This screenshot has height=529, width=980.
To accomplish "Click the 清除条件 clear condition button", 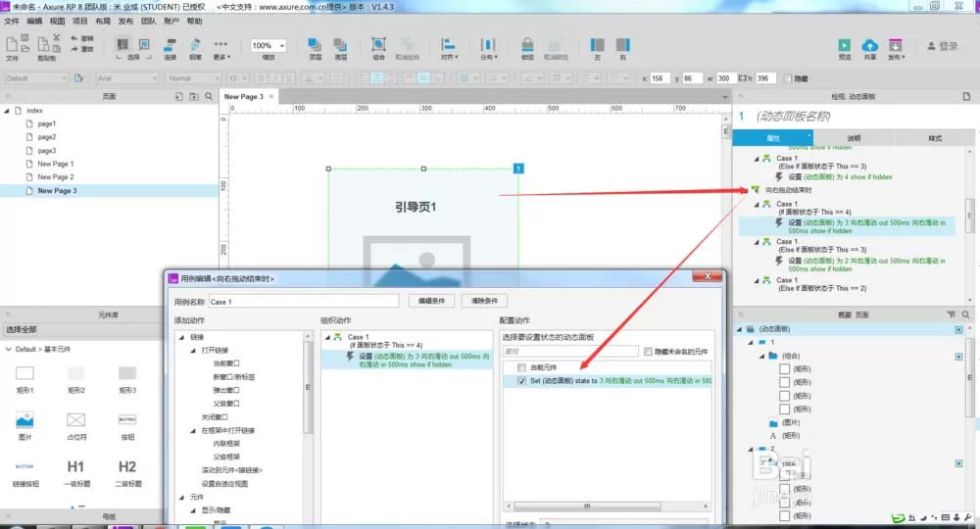I will coord(484,301).
